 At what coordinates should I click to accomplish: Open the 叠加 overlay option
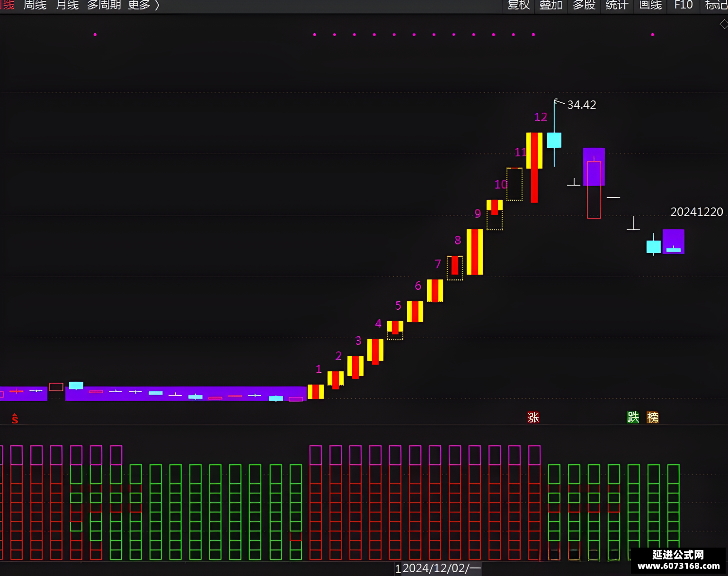[x=551, y=5]
